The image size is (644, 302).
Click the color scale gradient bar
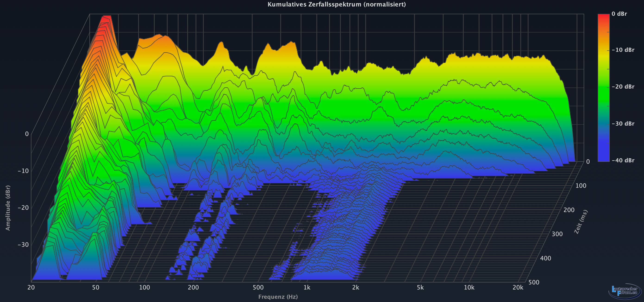point(603,87)
